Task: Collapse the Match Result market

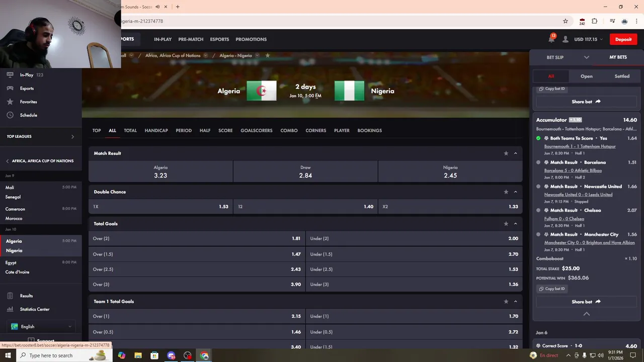Action: click(516, 153)
